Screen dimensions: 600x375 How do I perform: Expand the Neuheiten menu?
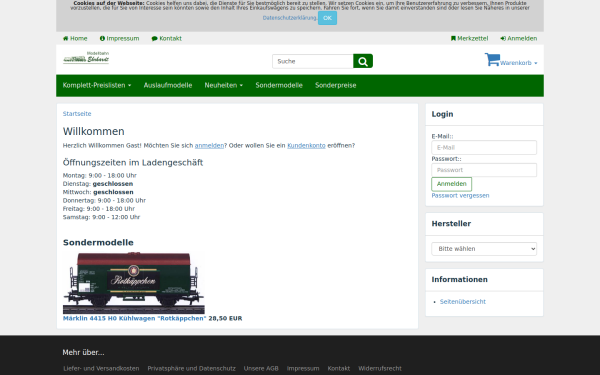pyautogui.click(x=223, y=85)
